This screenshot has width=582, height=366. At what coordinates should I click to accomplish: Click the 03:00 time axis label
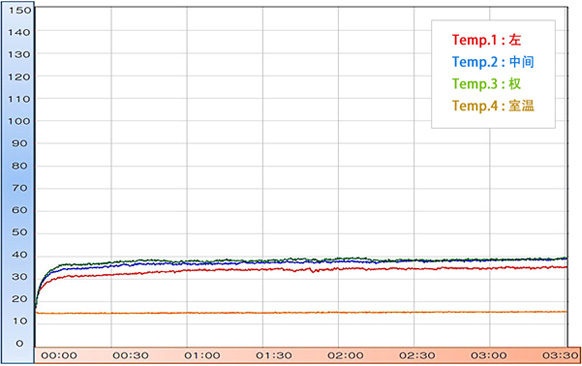[489, 356]
